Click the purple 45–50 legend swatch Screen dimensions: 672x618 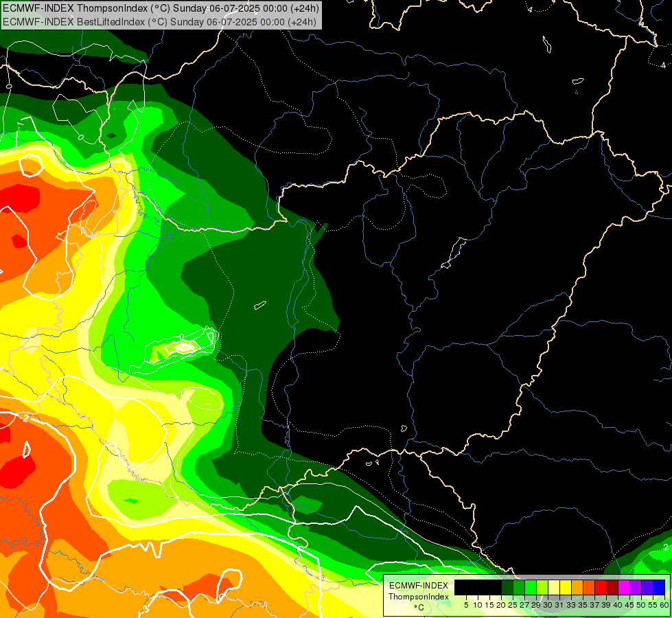[635, 587]
